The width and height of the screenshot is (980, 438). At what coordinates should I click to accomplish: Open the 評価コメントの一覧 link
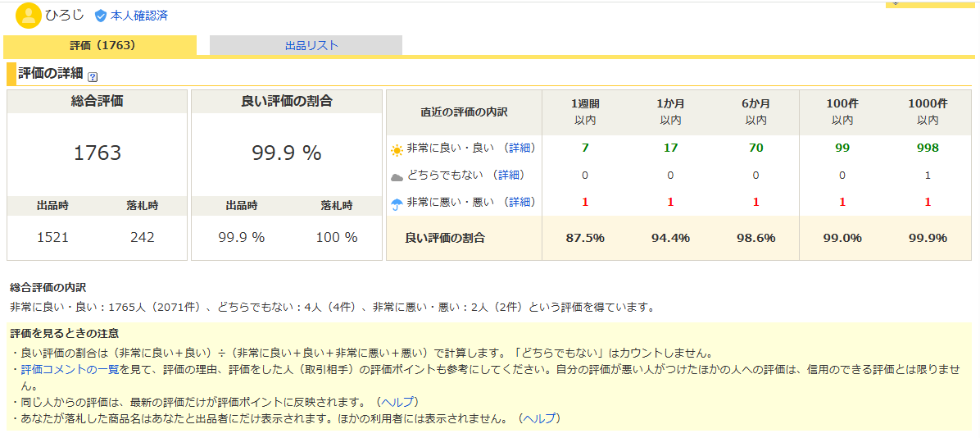(x=70, y=369)
